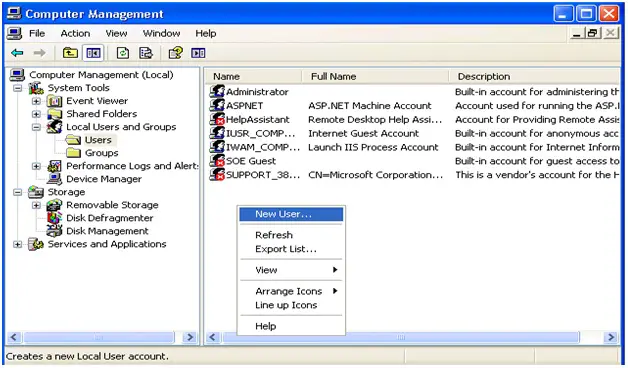Click the Help toolbar icon
Image resolution: width=628 pixels, height=368 pixels.
pos(175,53)
